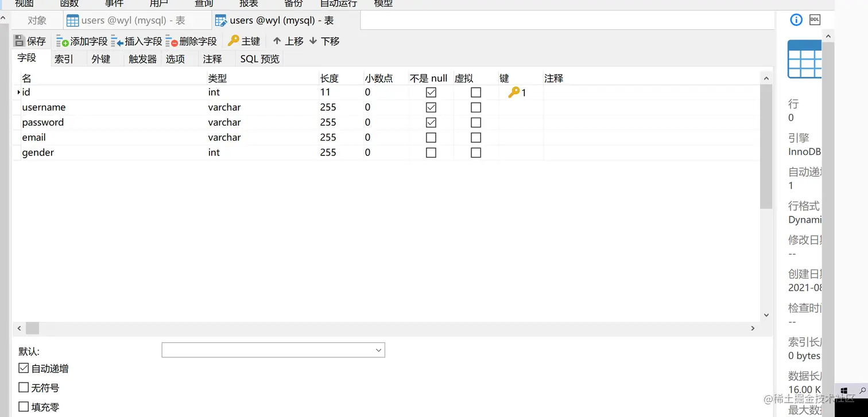
Task: Select the password field name cell
Action: 114,122
